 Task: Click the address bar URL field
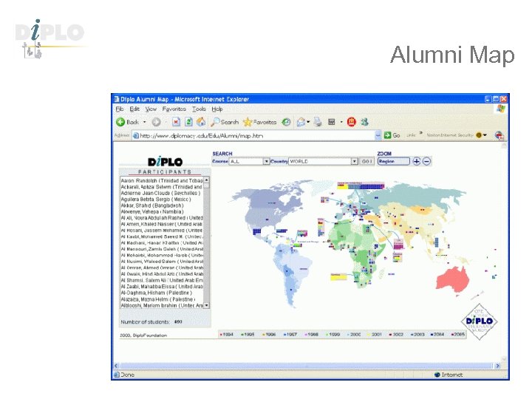coord(253,135)
